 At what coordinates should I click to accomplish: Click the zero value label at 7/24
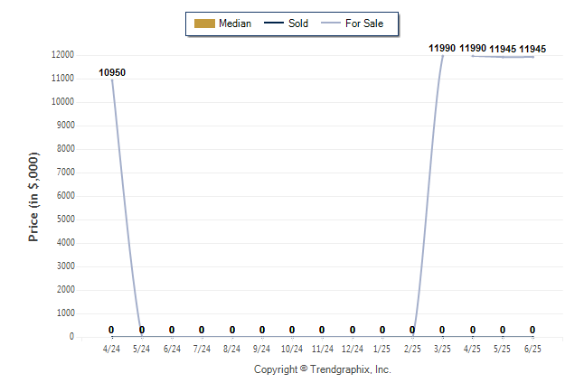[x=202, y=330]
